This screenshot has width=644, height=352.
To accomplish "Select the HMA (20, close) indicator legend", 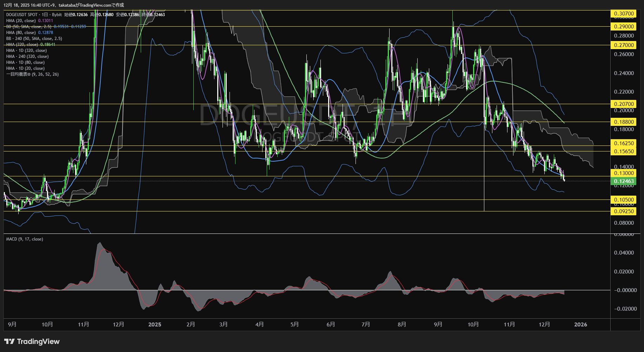I will pyautogui.click(x=21, y=21).
